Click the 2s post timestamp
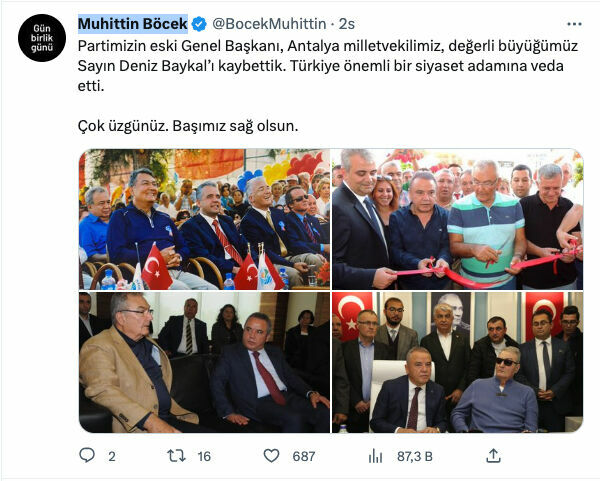The height and width of the screenshot is (481, 600). point(347,24)
